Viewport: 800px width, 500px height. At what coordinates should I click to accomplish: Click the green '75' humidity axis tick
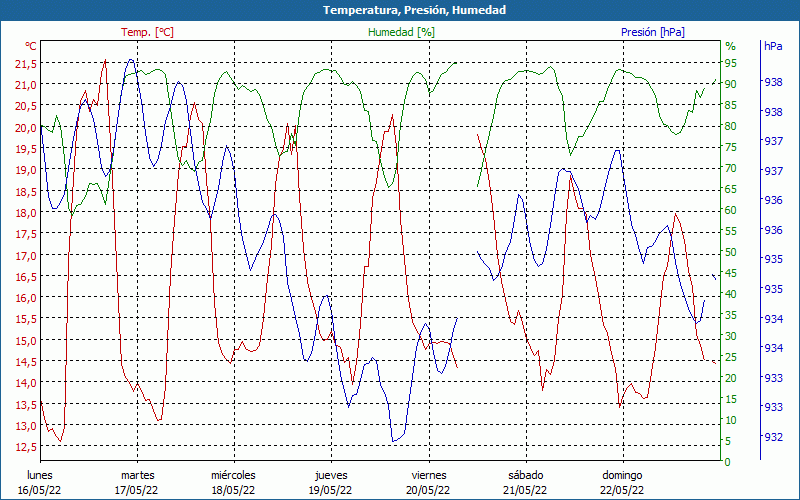[731, 147]
